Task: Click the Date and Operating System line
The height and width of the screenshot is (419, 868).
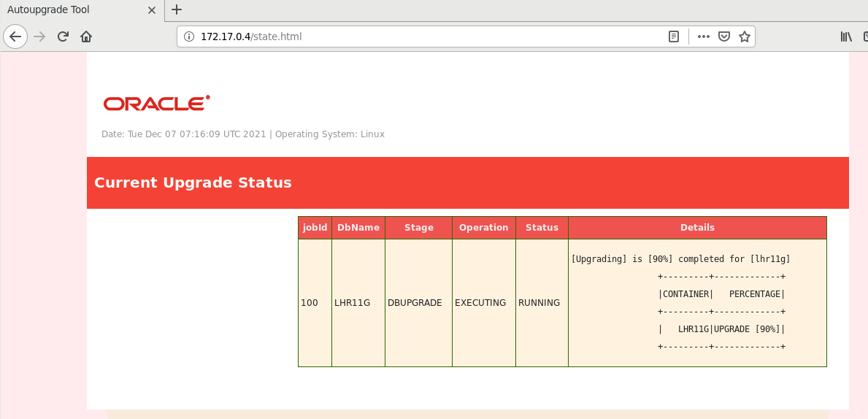Action: [243, 134]
